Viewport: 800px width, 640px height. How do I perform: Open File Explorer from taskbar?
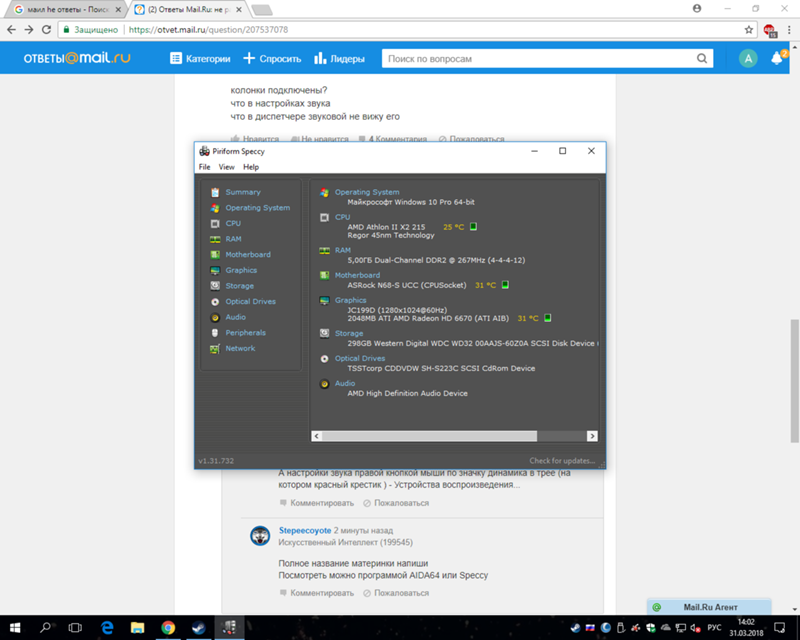point(137,628)
